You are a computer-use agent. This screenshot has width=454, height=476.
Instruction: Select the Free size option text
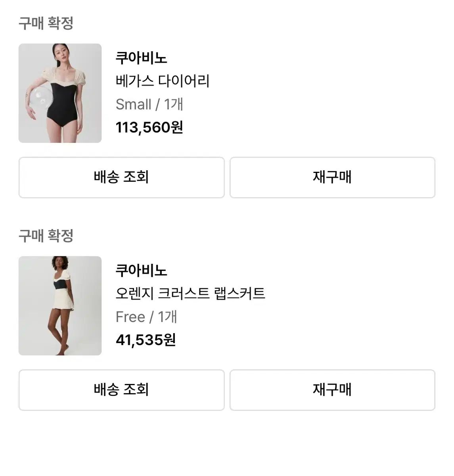coord(130,317)
